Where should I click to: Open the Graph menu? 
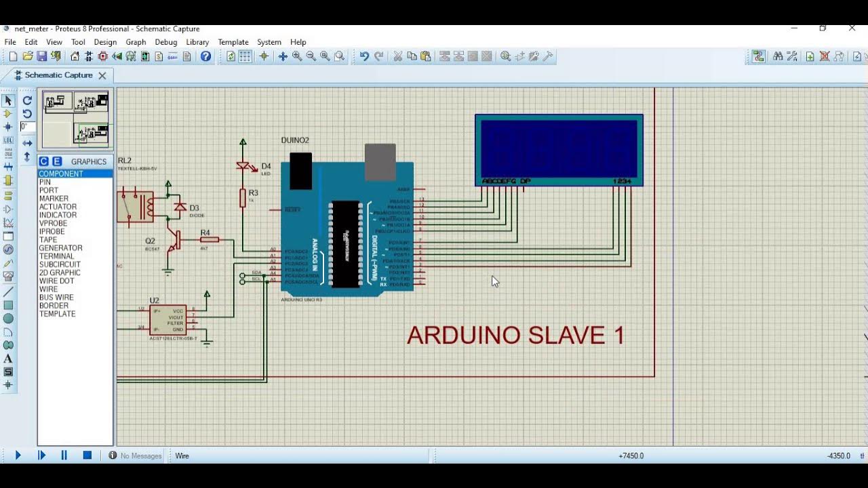point(136,42)
